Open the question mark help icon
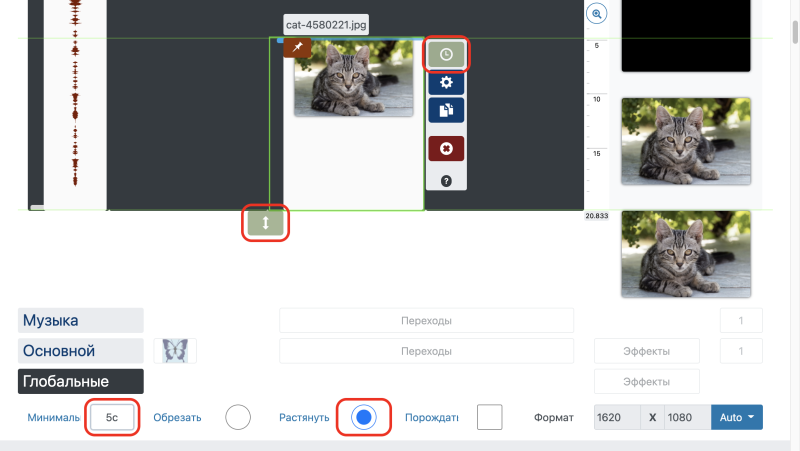The image size is (800, 451). click(446, 181)
